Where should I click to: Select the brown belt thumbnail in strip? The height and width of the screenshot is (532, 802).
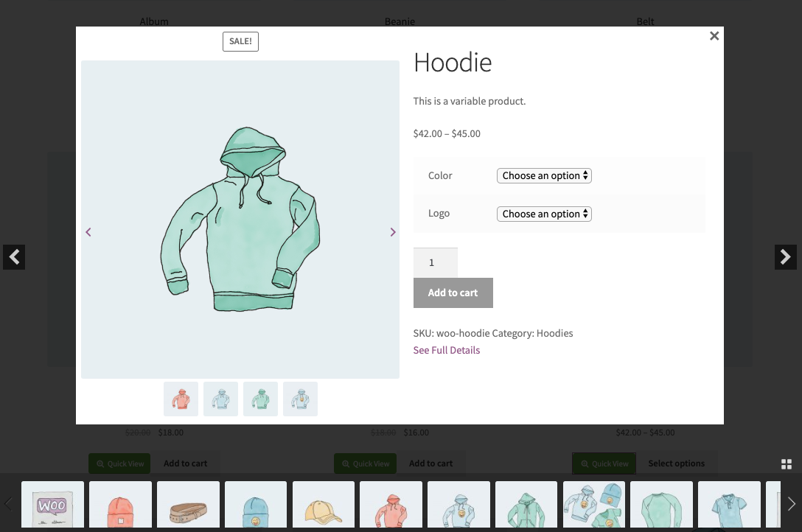[x=188, y=505]
